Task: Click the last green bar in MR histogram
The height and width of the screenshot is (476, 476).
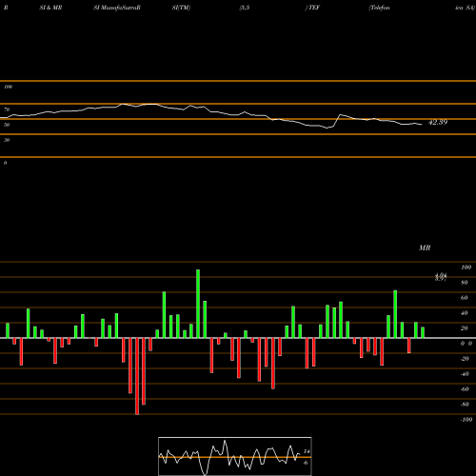Action: (423, 332)
